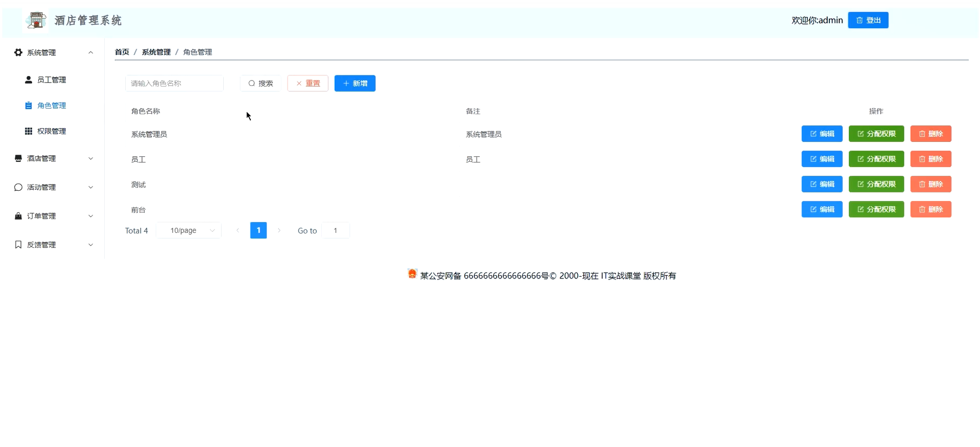The height and width of the screenshot is (447, 980).
Task: Assign permissions to the 测试 role
Action: tap(876, 184)
